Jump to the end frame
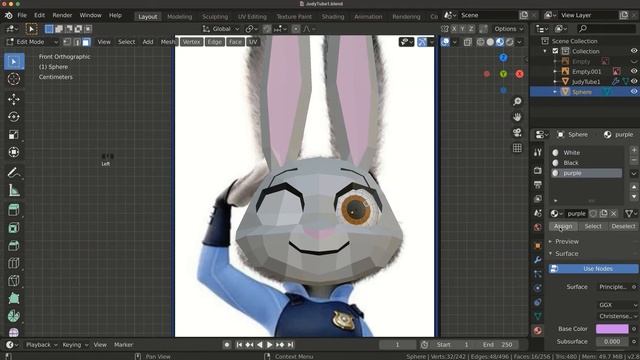 click(x=291, y=345)
